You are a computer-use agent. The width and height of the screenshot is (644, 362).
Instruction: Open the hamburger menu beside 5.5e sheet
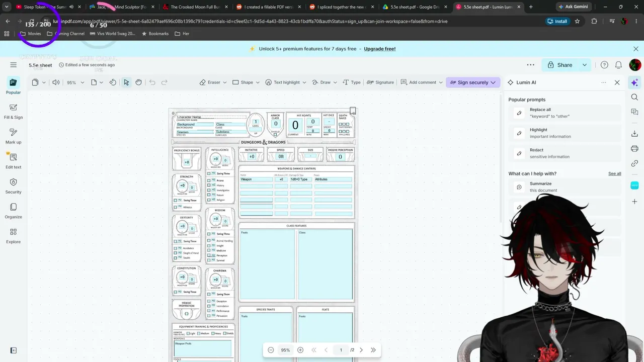14,65
